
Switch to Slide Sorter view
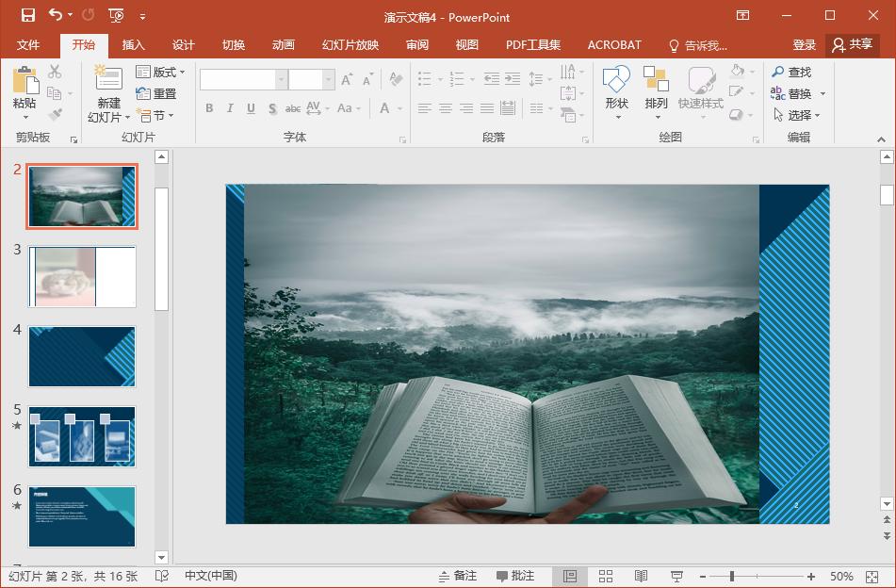coord(606,576)
